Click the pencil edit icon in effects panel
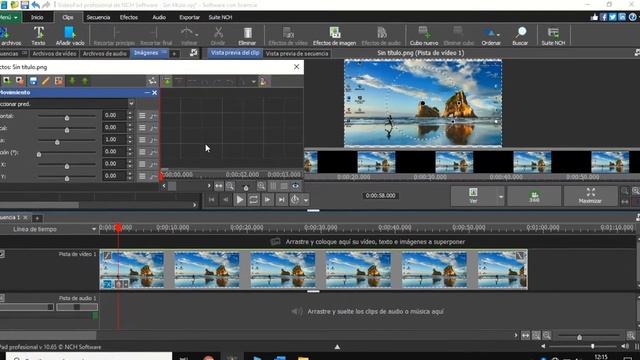This screenshot has height=360, width=640. click(46, 81)
